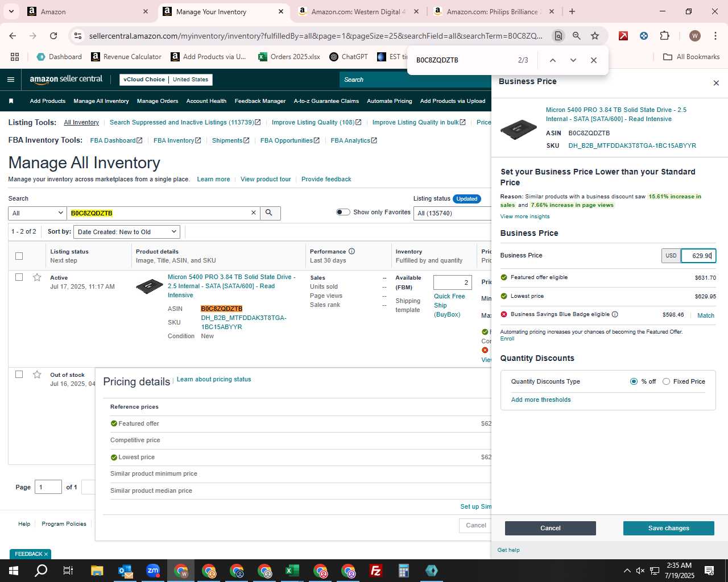Open Outlook from the taskbar

click(x=125, y=571)
